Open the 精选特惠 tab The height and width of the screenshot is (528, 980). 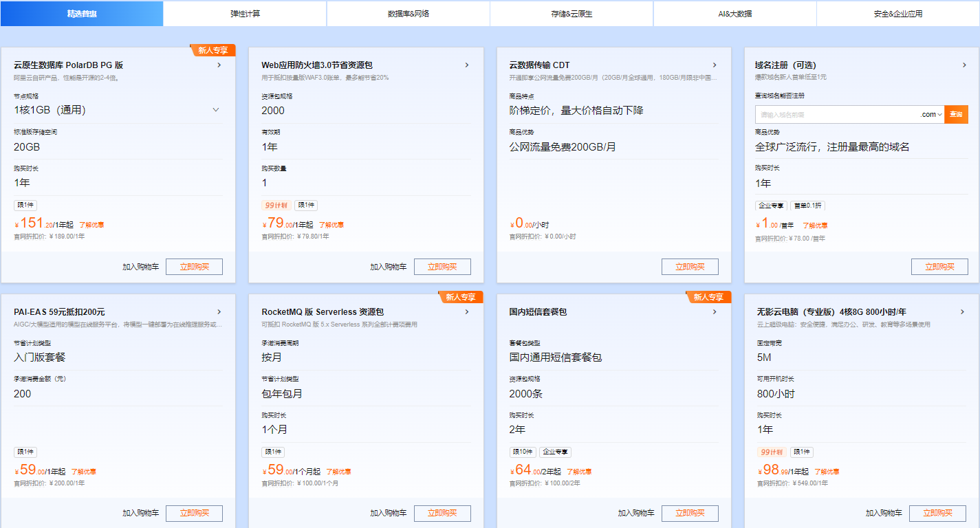coord(82,14)
